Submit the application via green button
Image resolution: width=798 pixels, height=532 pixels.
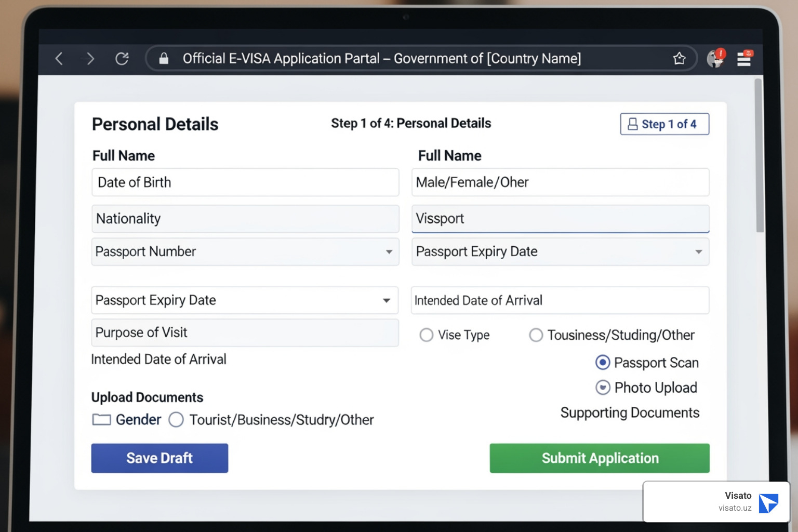[x=600, y=458]
